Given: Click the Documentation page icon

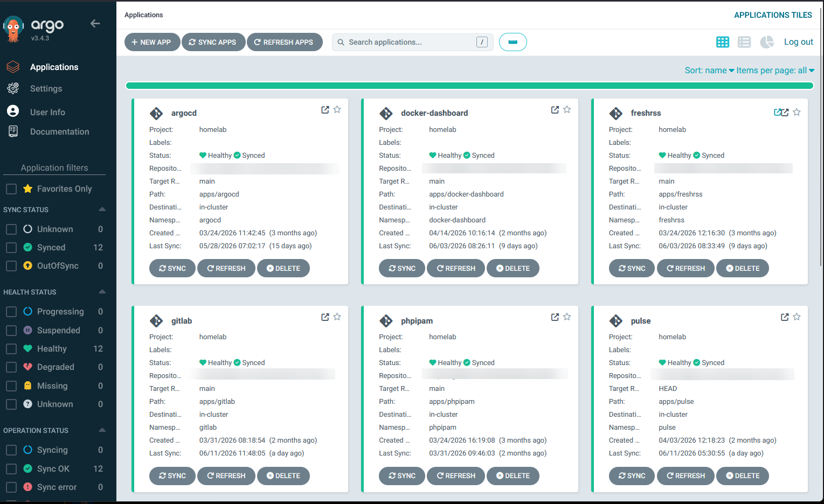Looking at the screenshot, I should pos(13,131).
